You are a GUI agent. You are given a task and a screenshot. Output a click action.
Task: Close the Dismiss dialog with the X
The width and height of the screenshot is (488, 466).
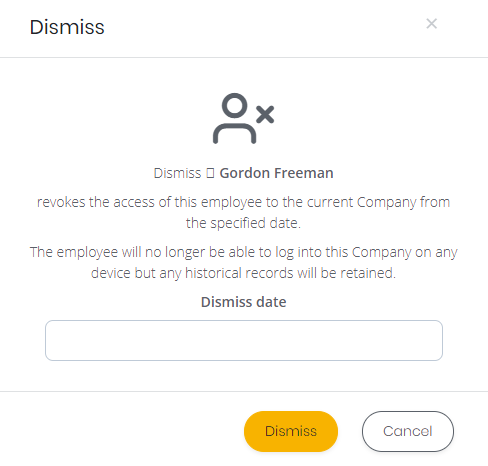click(431, 24)
